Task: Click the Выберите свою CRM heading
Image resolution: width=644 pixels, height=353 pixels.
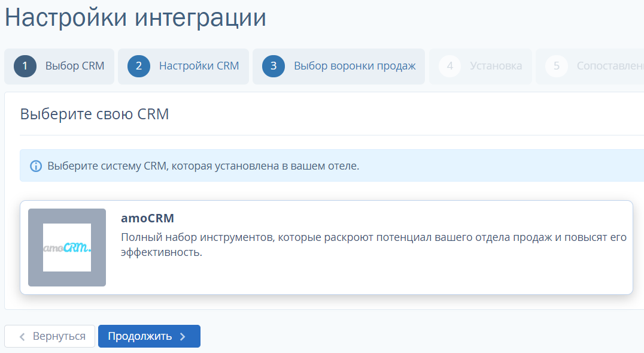Action: click(95, 114)
